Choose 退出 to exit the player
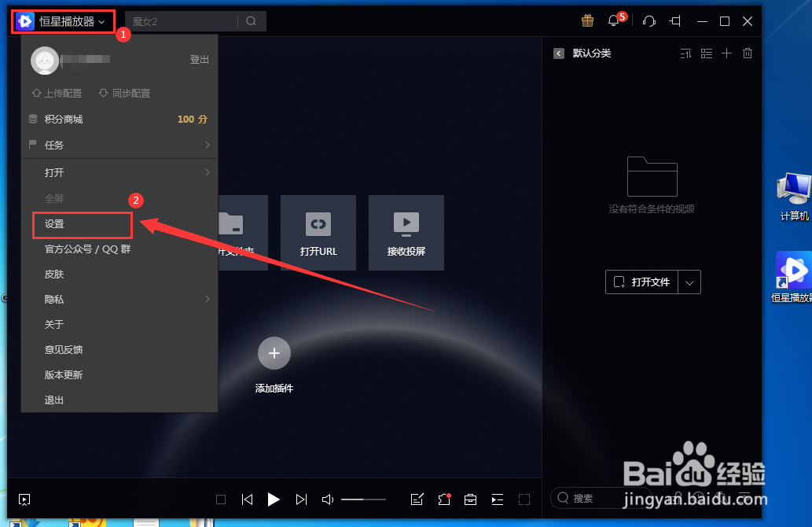Screen dimensions: 812x527 point(119,400)
